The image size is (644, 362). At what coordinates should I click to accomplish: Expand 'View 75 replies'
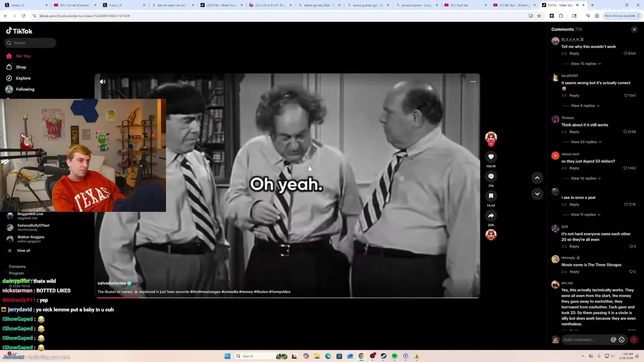click(x=586, y=64)
